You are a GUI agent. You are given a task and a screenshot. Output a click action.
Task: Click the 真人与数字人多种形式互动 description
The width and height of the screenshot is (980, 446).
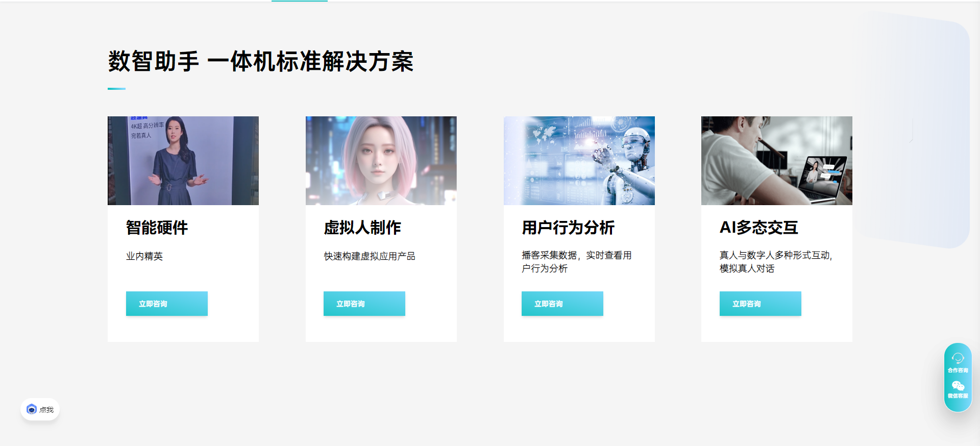coord(776,262)
